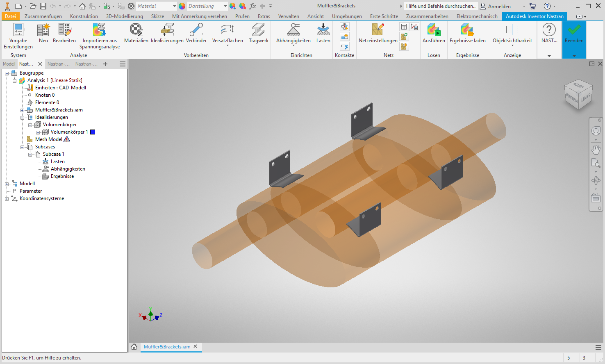Select the Pan hand tool in the navigation bar
The image size is (605, 364).
596,150
